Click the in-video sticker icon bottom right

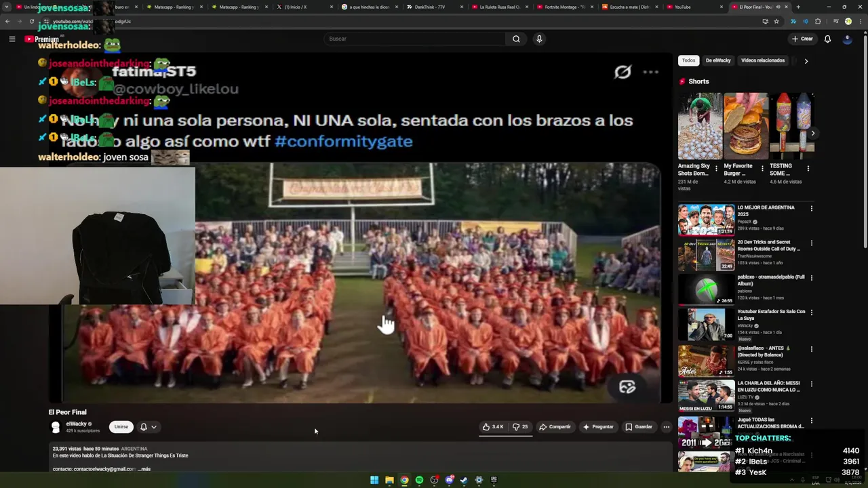pos(627,387)
